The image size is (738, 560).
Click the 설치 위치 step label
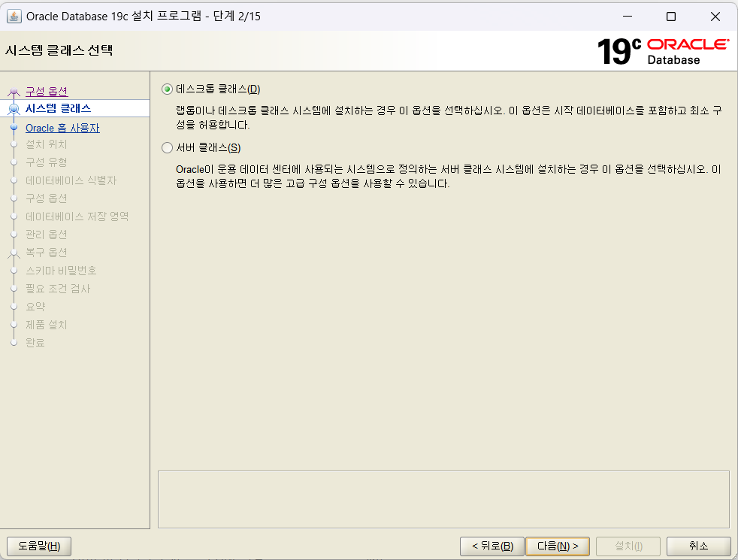[46, 144]
